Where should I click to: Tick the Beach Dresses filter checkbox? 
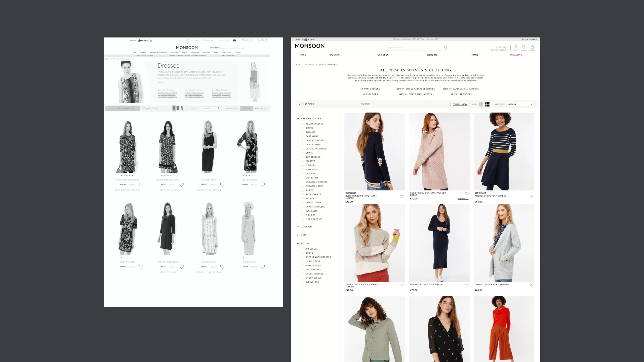tap(303, 124)
